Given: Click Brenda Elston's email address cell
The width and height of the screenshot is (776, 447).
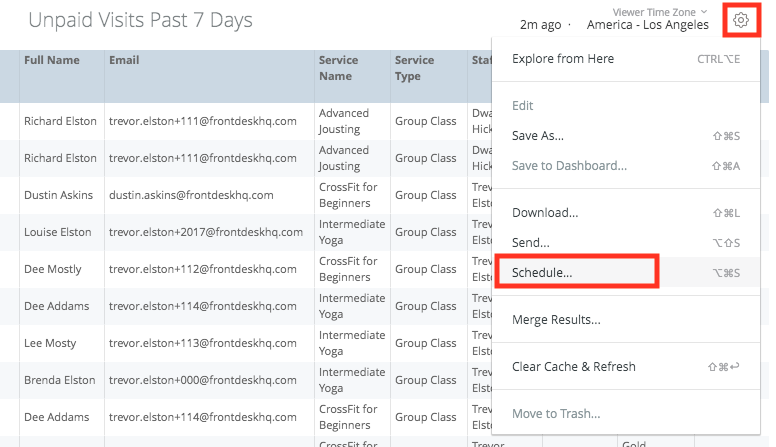Looking at the screenshot, I should 203,380.
